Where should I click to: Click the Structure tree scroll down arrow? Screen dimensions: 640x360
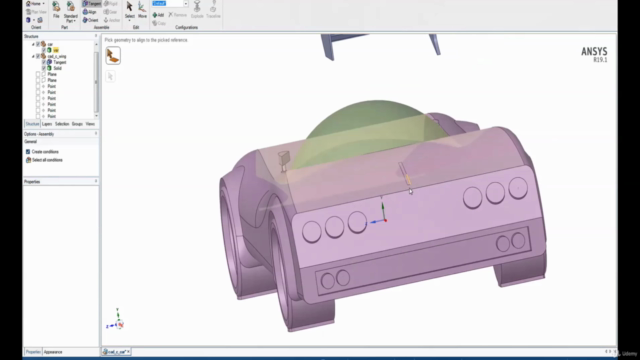pyautogui.click(x=96, y=116)
